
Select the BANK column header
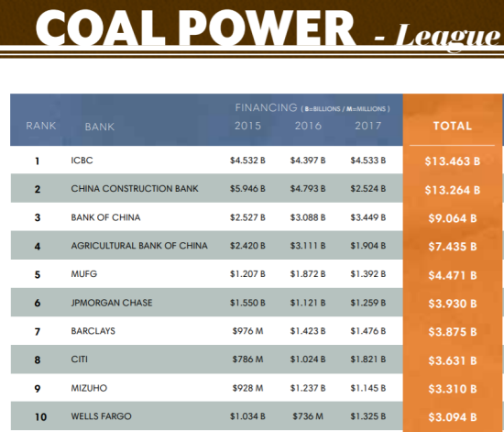[x=100, y=127]
